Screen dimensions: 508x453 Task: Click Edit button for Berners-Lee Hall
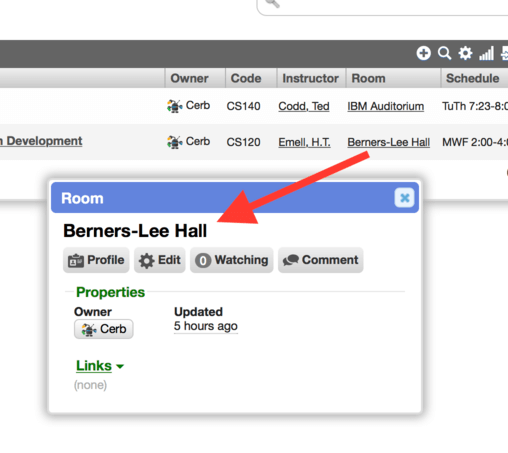pyautogui.click(x=160, y=260)
